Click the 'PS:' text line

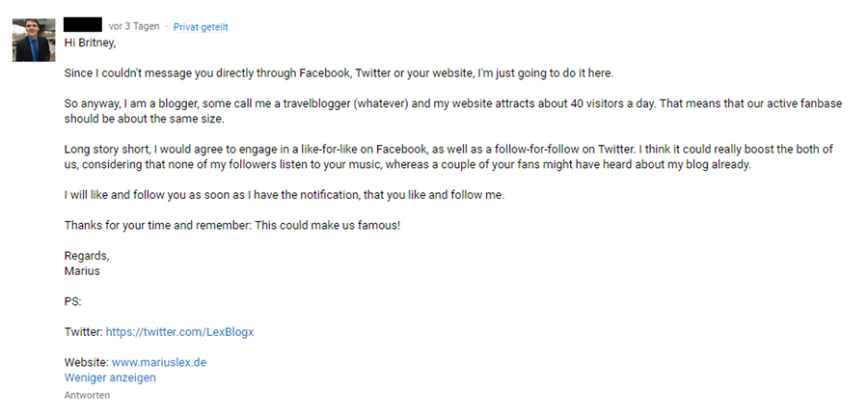click(72, 302)
